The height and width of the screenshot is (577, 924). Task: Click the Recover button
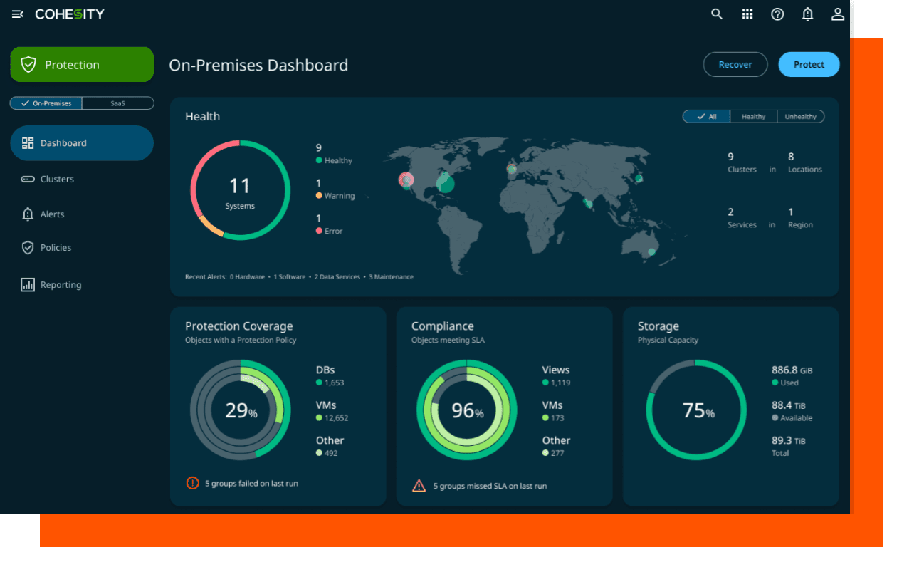(735, 65)
